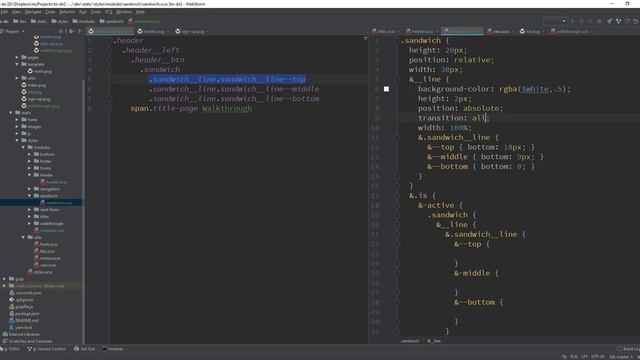Collapse the styles folder

(x=17, y=140)
